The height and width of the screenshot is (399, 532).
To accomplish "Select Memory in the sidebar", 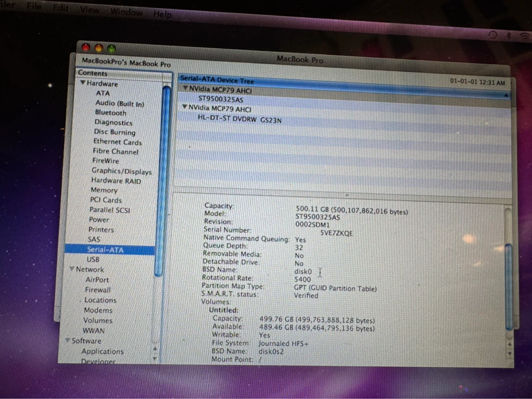I will (x=104, y=190).
